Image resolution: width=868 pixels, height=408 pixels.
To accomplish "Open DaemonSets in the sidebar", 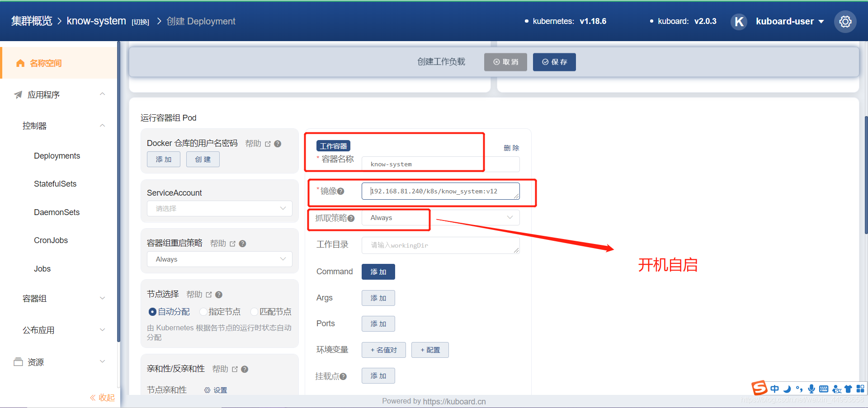I will click(57, 212).
